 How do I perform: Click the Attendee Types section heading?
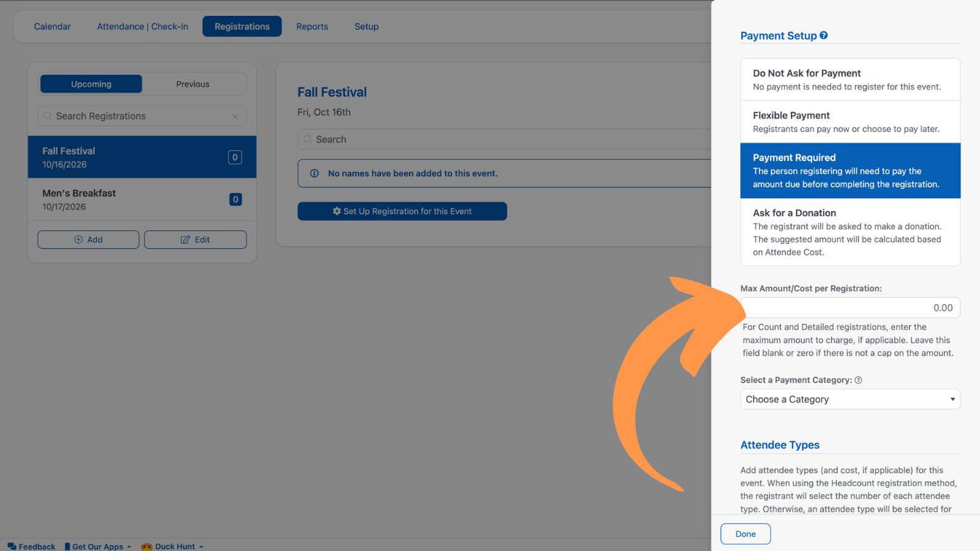coord(780,445)
